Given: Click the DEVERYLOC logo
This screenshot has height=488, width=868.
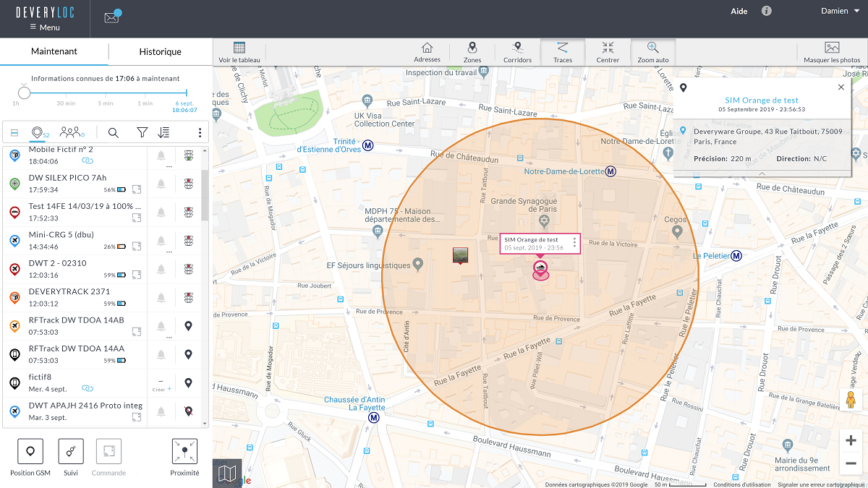Looking at the screenshot, I should (x=45, y=12).
